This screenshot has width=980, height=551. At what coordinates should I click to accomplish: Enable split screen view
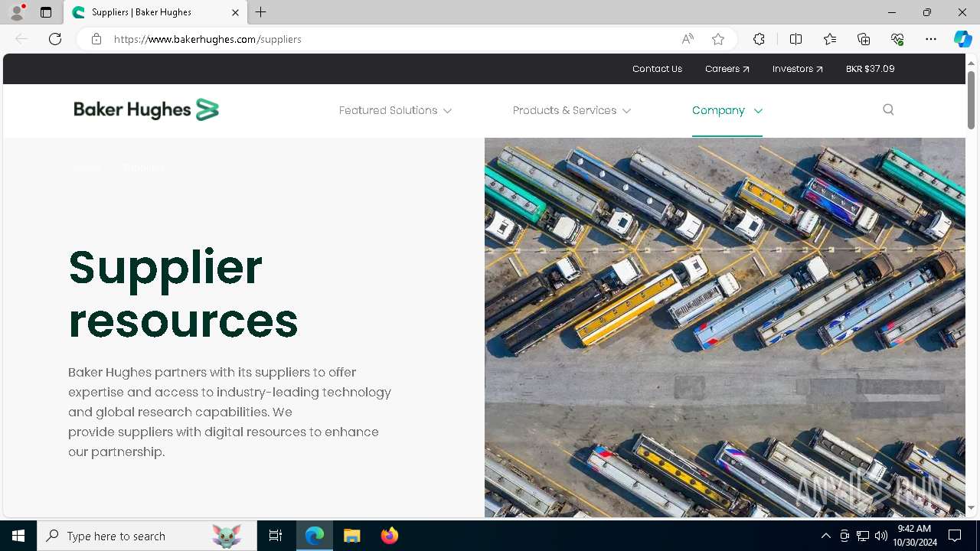(x=795, y=39)
